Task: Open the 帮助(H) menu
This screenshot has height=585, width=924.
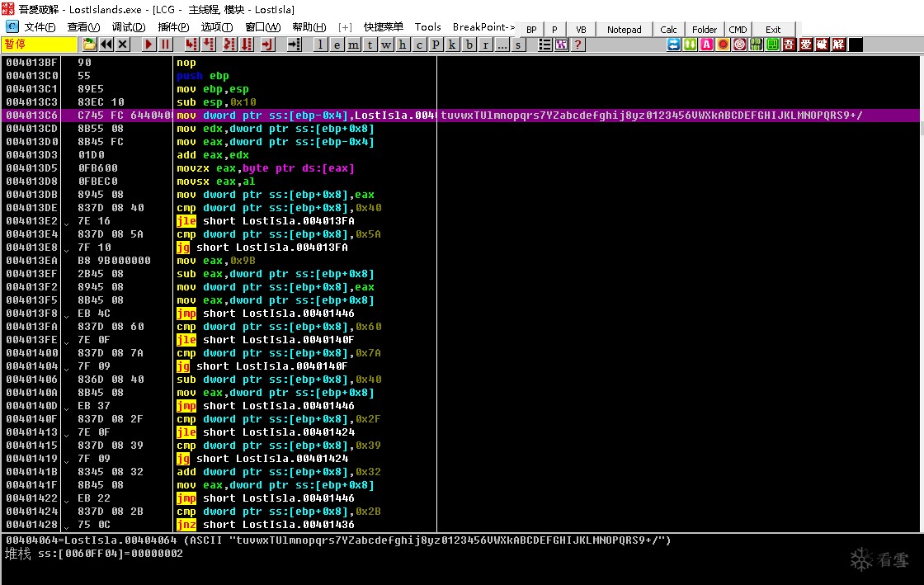Action: [x=309, y=27]
